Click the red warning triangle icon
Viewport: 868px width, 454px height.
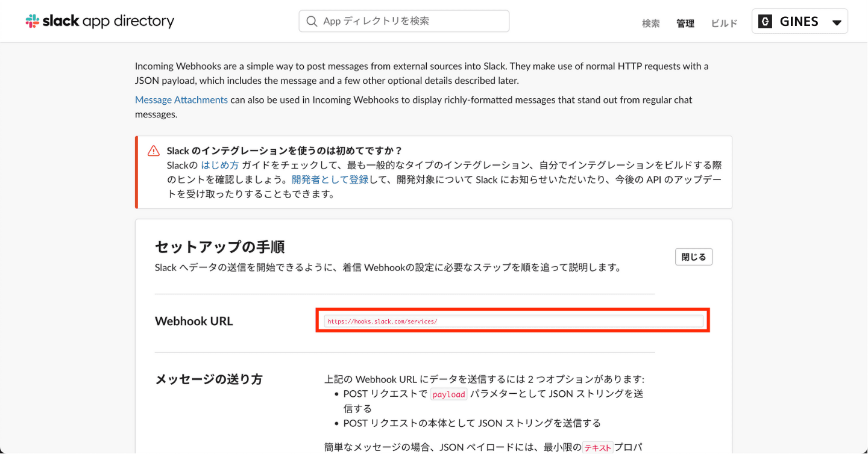154,151
